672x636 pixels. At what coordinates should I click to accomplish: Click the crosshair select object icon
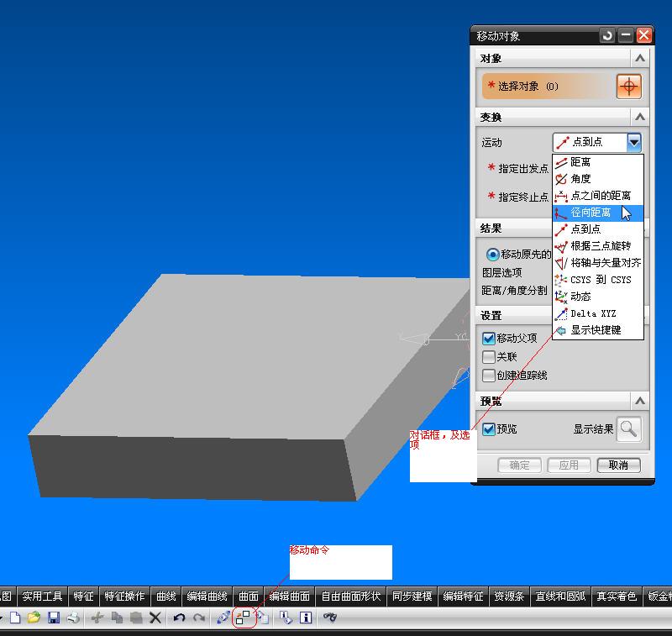pyautogui.click(x=628, y=87)
